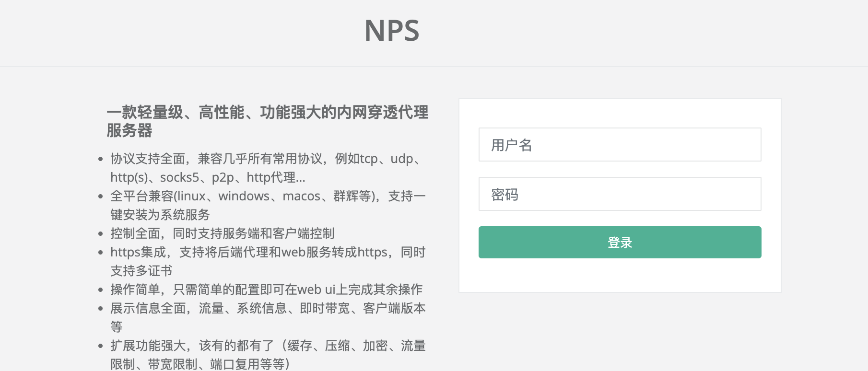Click the bullet about 操作简单 web ui
Viewport: 868px width, 371px height.
point(266,290)
